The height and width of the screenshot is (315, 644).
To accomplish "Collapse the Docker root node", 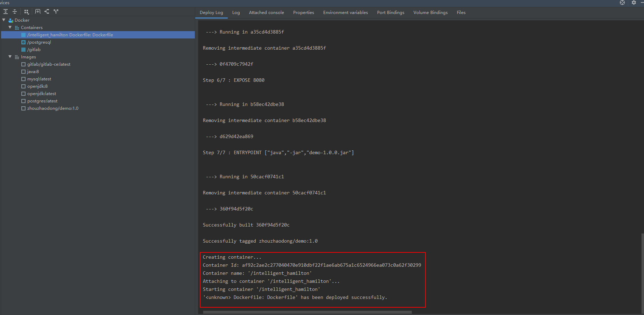I will (4, 20).
